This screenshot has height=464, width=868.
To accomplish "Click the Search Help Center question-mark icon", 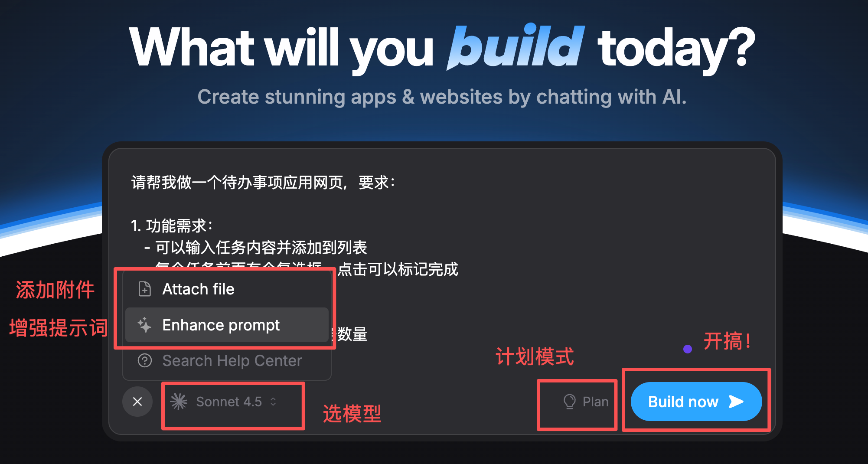I will point(144,360).
